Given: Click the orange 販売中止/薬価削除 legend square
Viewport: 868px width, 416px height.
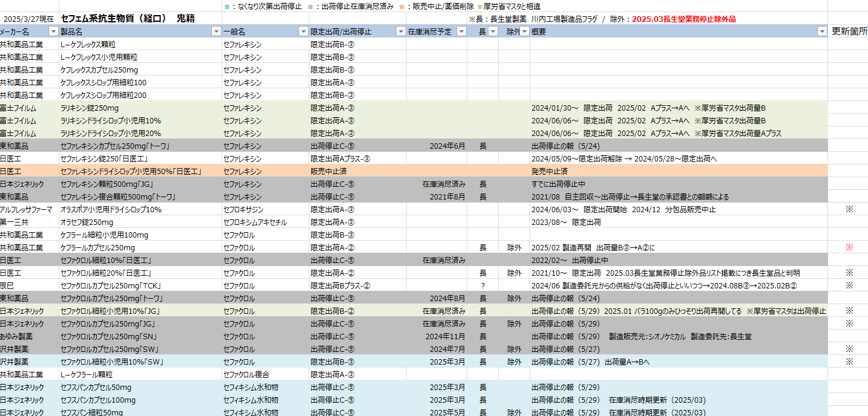Looking at the screenshot, I should (401, 7).
